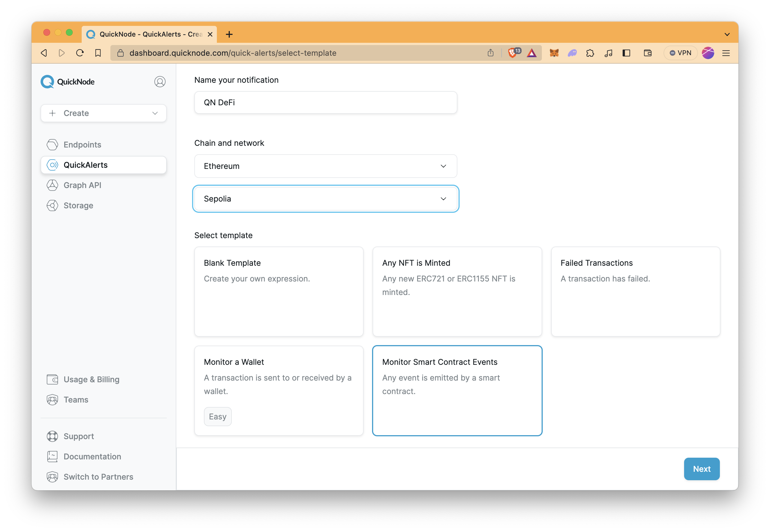Select the Monitor a Wallet template
The image size is (770, 532).
click(x=279, y=391)
